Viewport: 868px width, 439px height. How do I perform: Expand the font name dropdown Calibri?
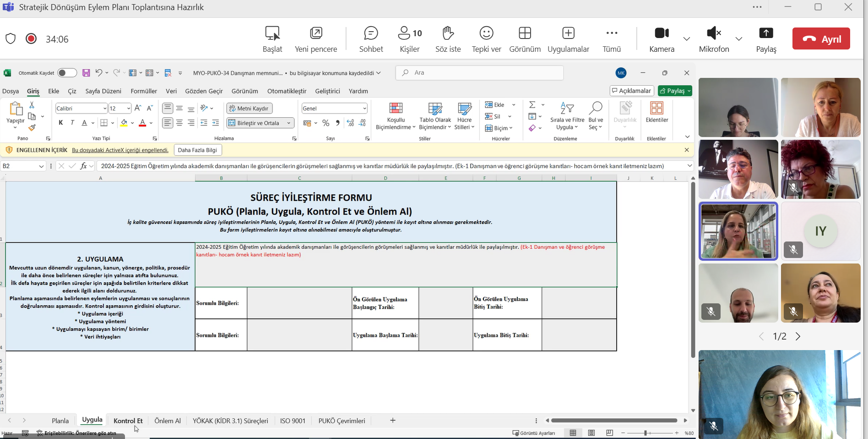click(105, 109)
